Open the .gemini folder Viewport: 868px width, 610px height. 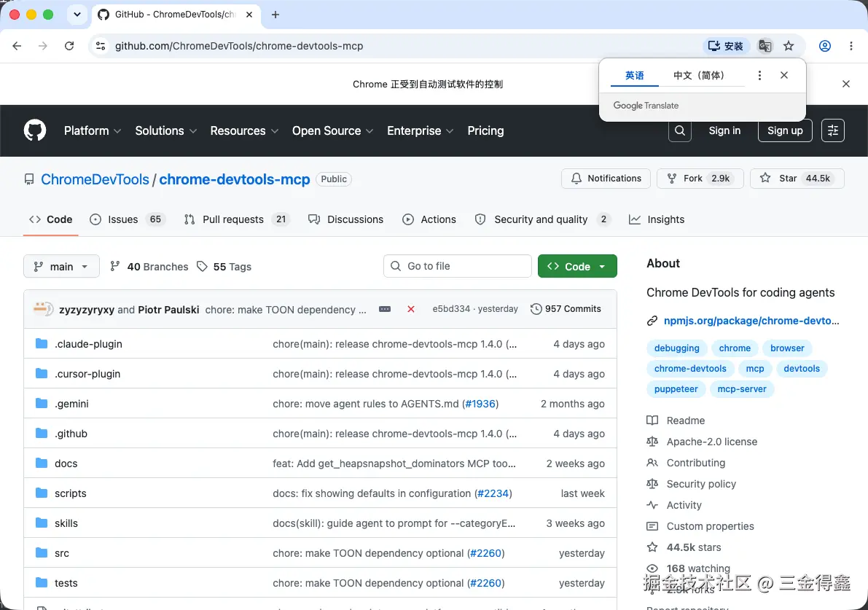71,404
